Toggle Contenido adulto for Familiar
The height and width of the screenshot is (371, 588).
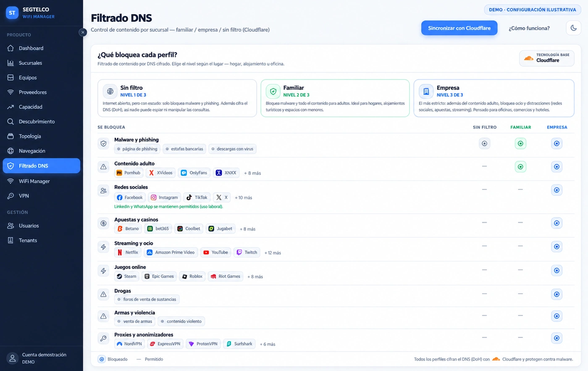pos(520,167)
